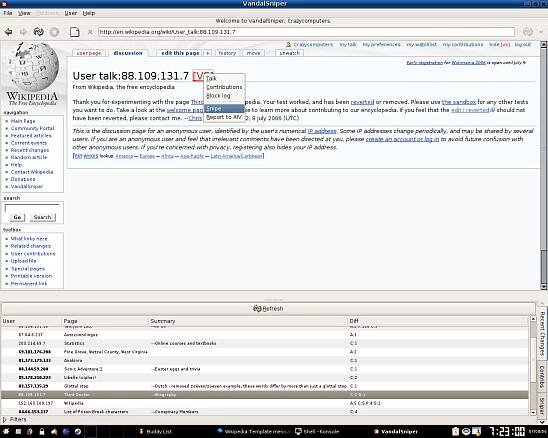Sort by the User column header
The width and height of the screenshot is (548, 438).
pyautogui.click(x=31, y=321)
